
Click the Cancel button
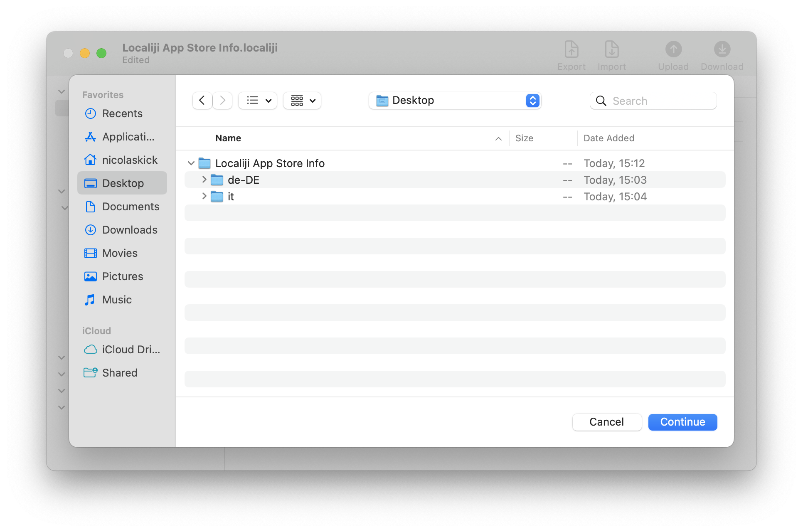(x=607, y=422)
